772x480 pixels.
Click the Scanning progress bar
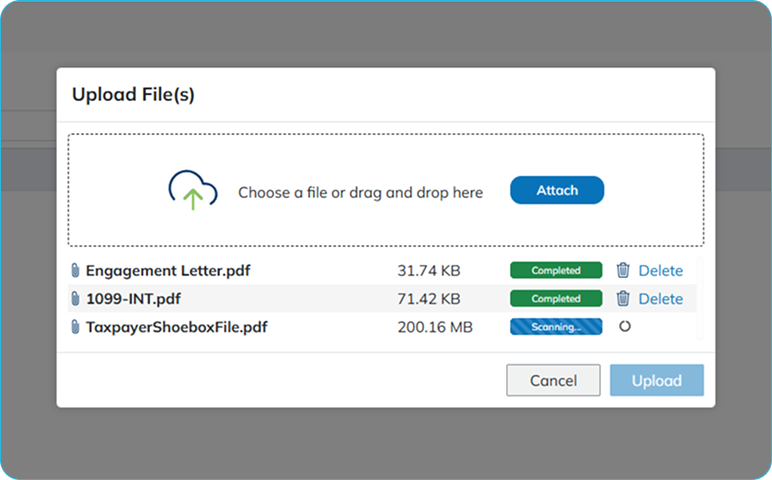click(x=555, y=326)
